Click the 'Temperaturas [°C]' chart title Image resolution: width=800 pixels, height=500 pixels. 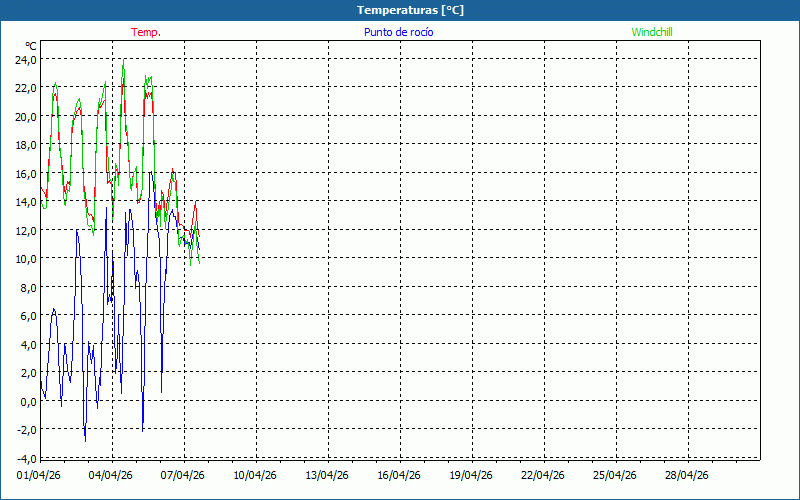tap(410, 10)
